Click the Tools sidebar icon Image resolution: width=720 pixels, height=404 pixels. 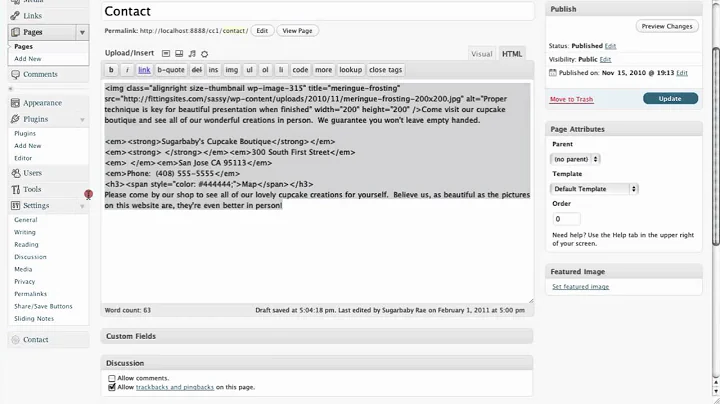15,189
